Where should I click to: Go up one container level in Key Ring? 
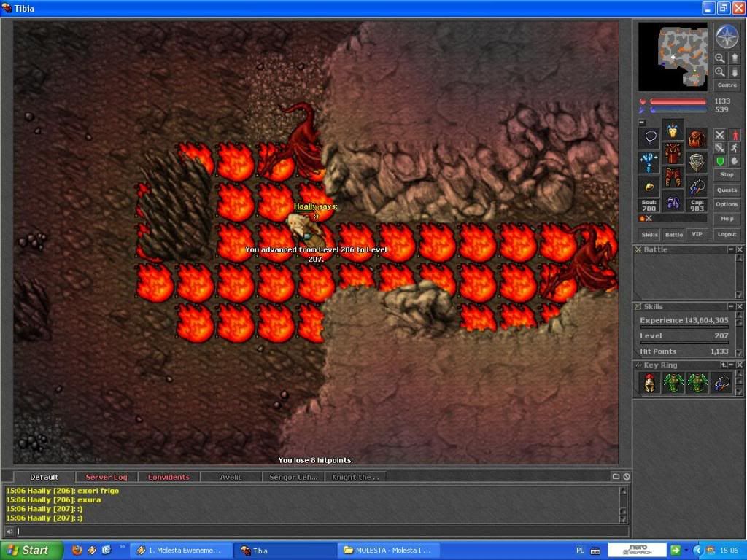point(724,365)
